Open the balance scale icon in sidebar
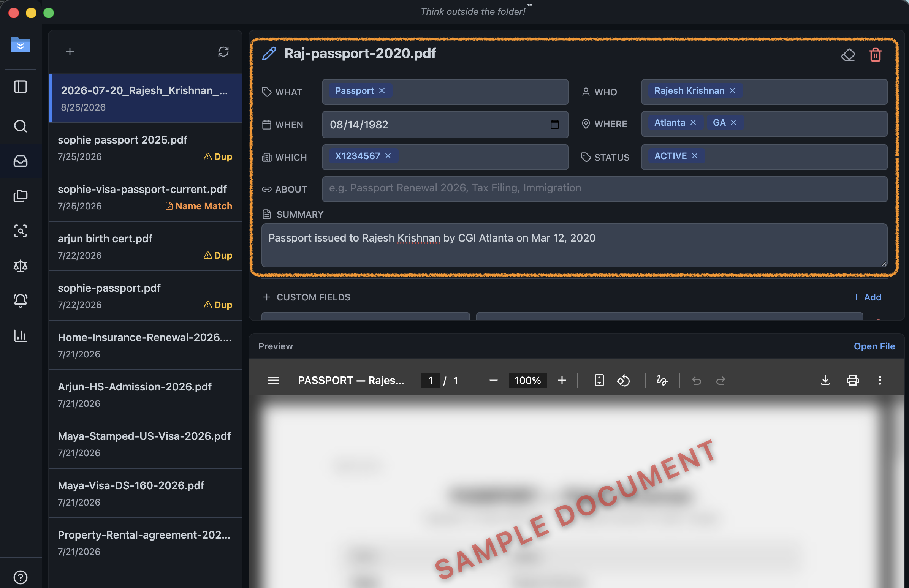Image resolution: width=909 pixels, height=588 pixels. point(20,266)
